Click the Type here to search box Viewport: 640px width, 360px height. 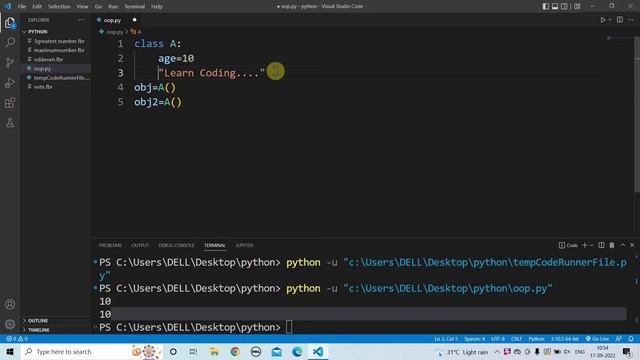coord(92,351)
